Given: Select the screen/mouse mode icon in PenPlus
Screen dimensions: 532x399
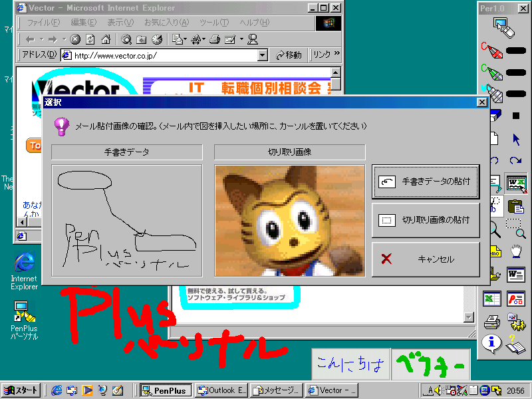Looking at the screenshot, I should 504,28.
